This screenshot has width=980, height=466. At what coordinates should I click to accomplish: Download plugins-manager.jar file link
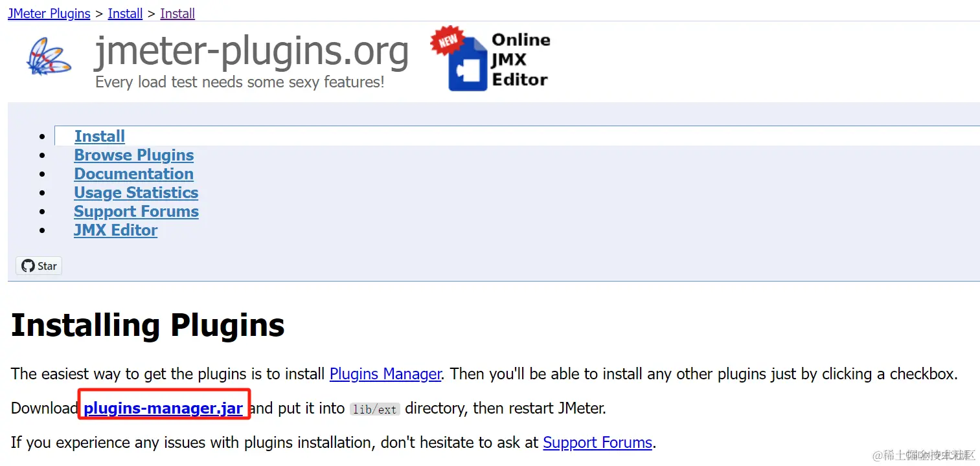[x=163, y=408]
